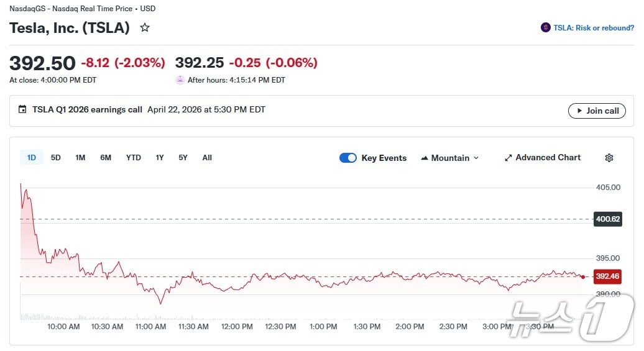
Task: Click the mountain chart type icon
Action: (x=425, y=158)
